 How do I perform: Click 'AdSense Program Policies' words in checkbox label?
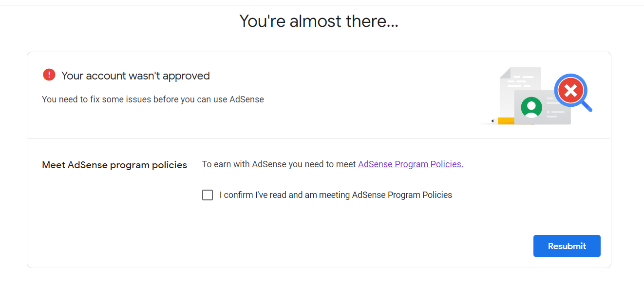[x=402, y=195]
